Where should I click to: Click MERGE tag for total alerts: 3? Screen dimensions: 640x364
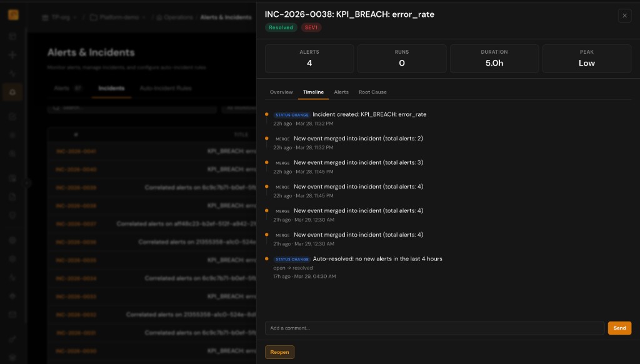click(x=282, y=163)
